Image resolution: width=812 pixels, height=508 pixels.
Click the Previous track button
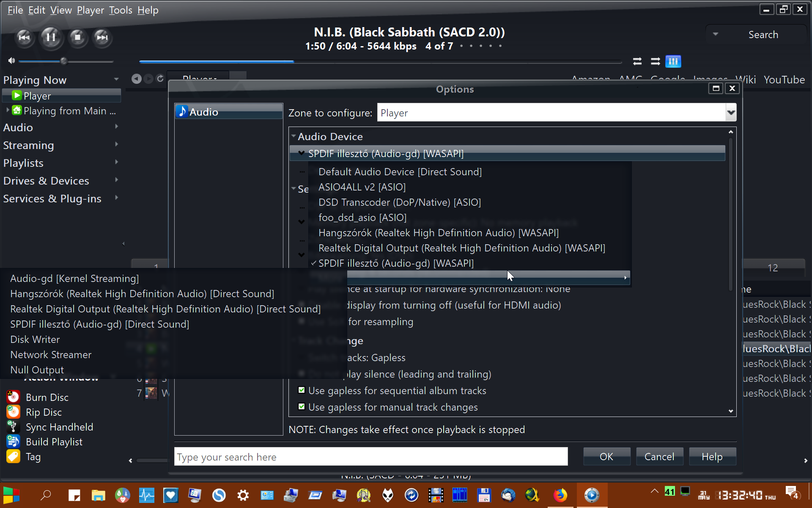[24, 37]
